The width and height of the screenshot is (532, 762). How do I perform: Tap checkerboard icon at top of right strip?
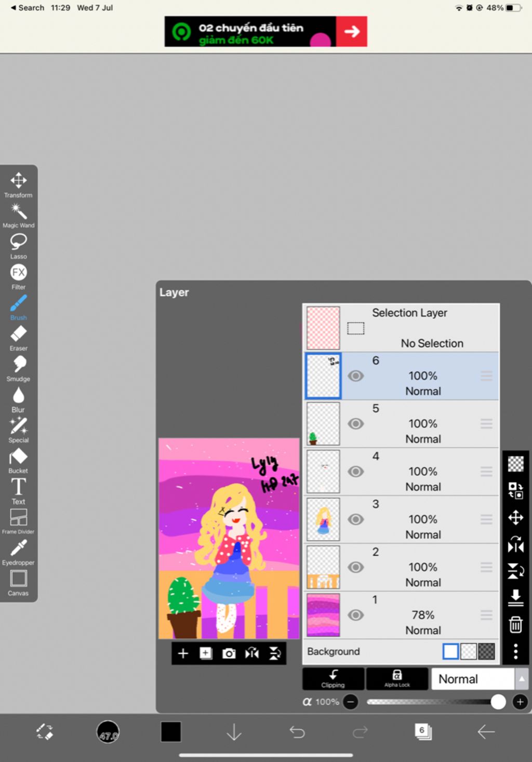[515, 463]
